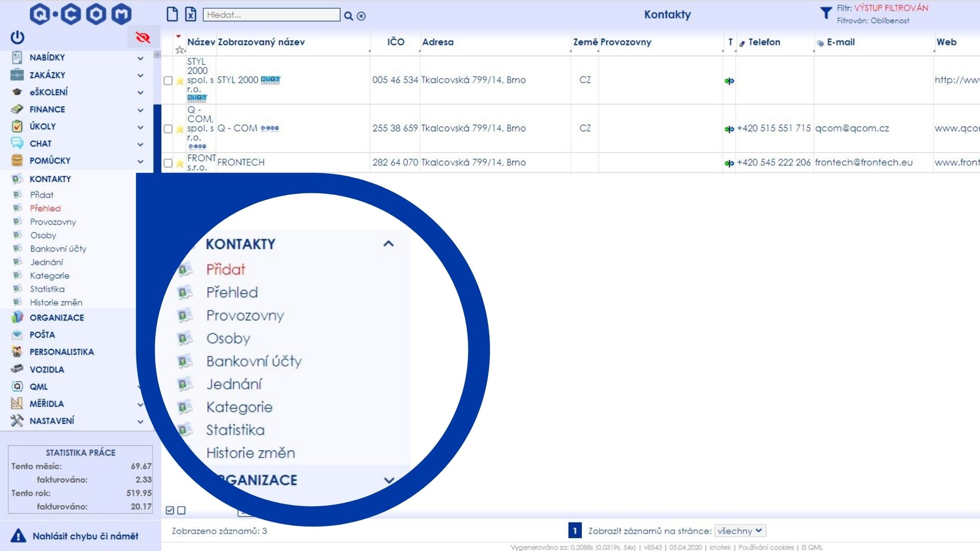Click the green-blue type icon in Q - COM row
This screenshot has width=980, height=551.
coord(729,129)
